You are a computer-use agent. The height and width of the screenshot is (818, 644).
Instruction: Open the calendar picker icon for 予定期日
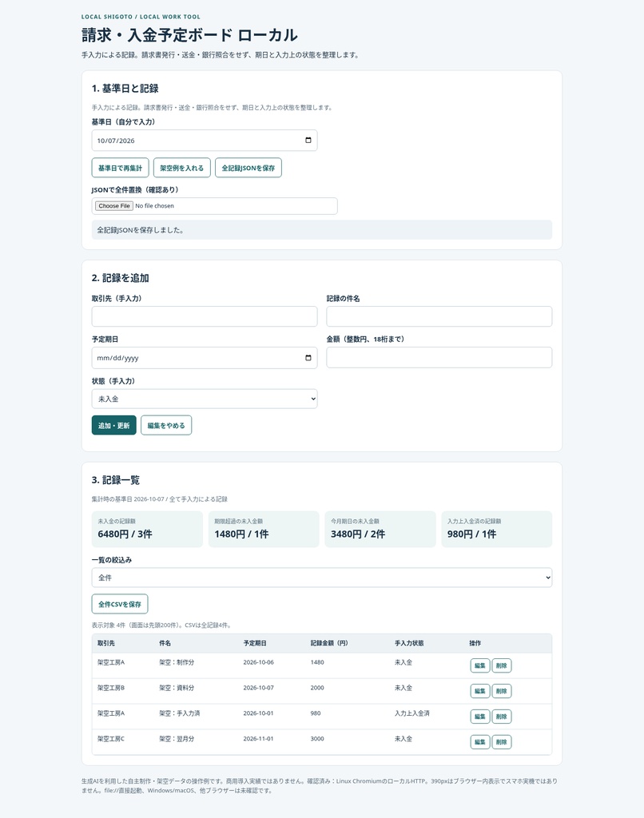click(x=308, y=358)
